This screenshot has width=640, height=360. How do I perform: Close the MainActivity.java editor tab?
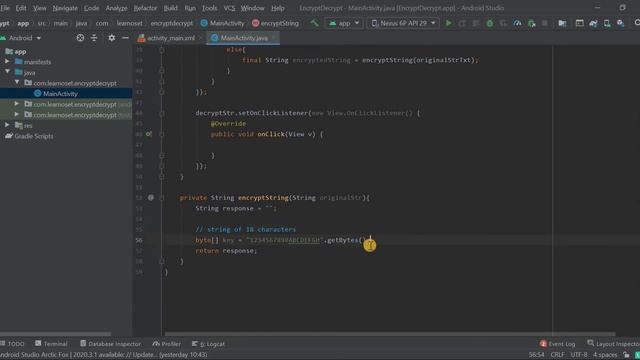pos(273,38)
